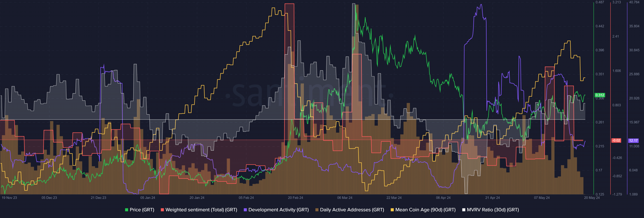Click the white MVRV Ratio legend swatch
The width and height of the screenshot is (644, 218).
tap(464, 210)
